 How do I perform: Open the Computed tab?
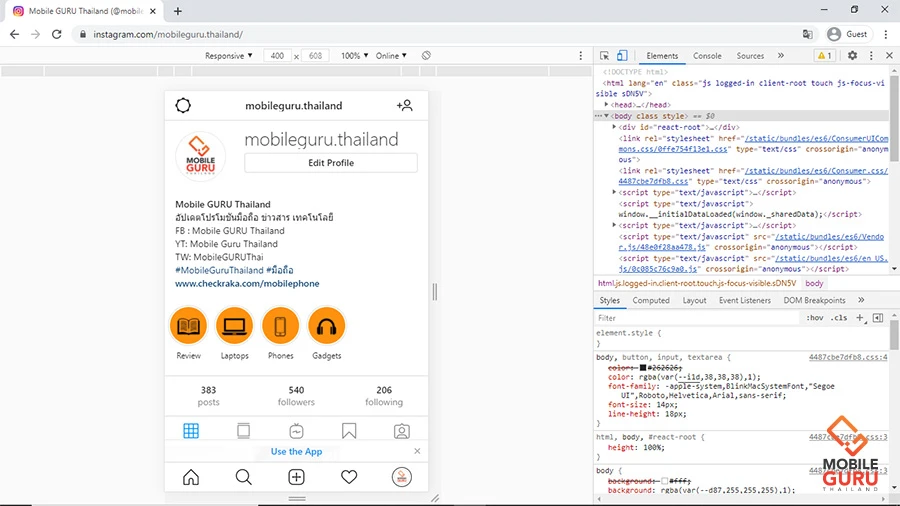click(651, 300)
